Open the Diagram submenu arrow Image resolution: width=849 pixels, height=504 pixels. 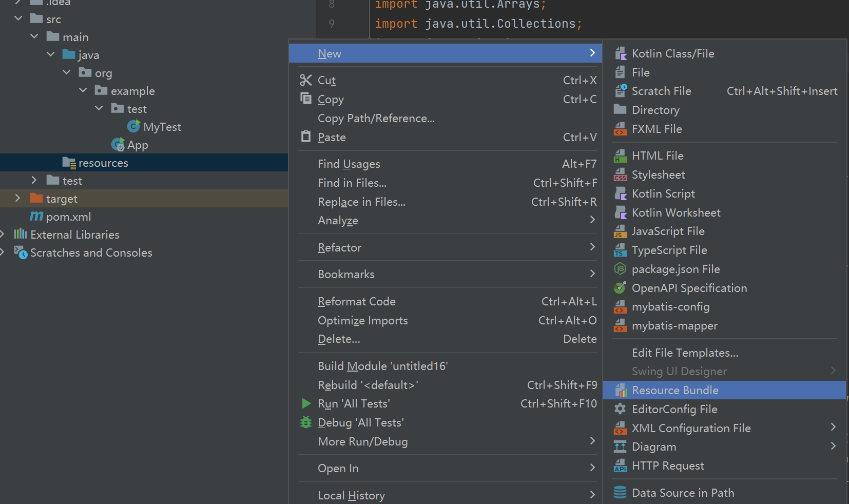833,447
